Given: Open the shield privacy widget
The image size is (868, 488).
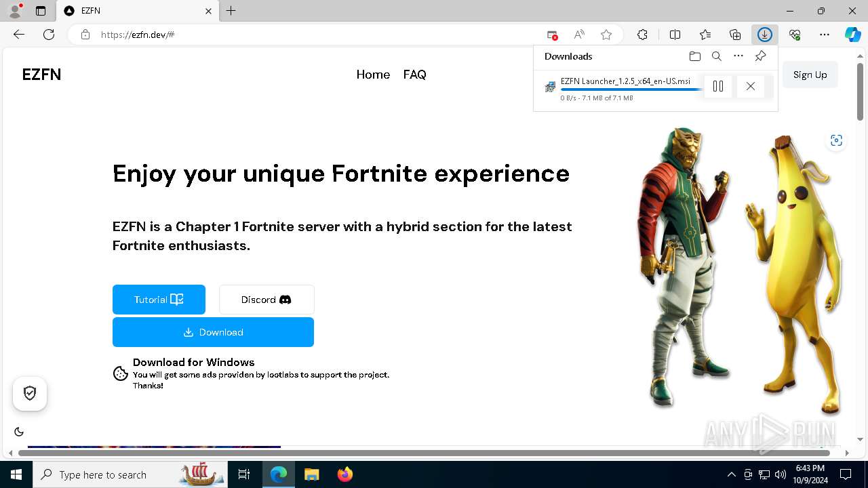Looking at the screenshot, I should click(30, 393).
